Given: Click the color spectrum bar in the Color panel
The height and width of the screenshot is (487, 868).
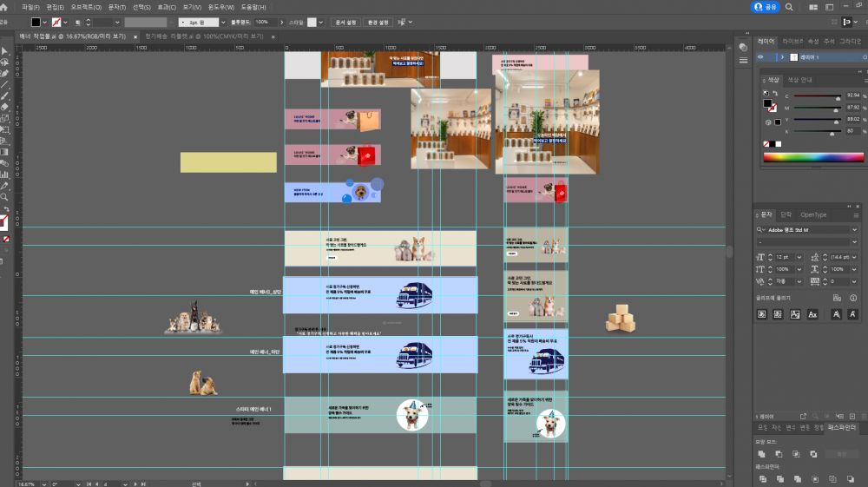Looking at the screenshot, I should coord(813,158).
